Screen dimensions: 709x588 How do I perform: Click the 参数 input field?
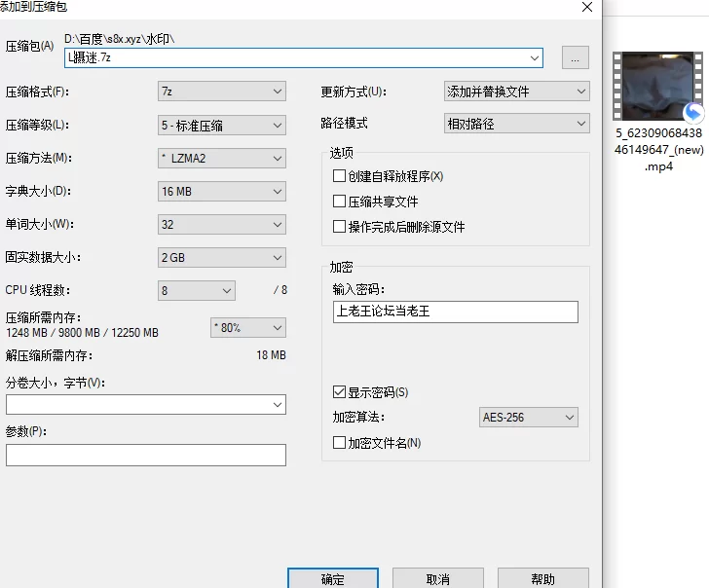click(146, 456)
